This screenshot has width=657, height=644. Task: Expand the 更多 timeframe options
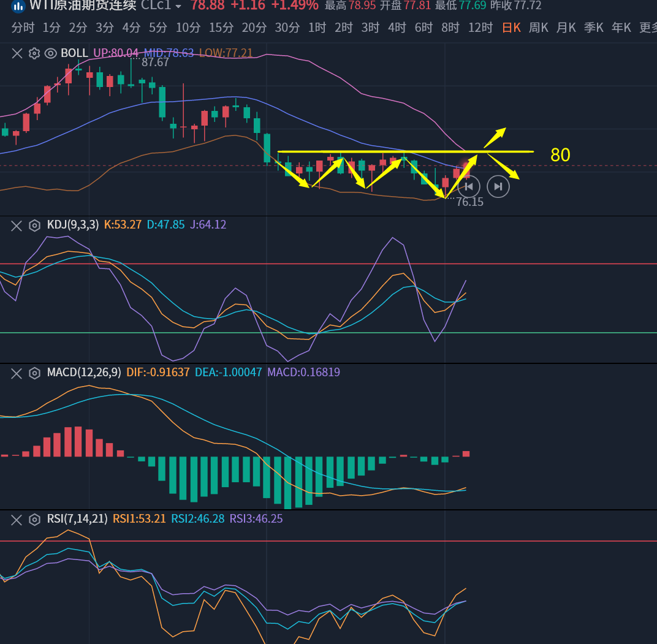(647, 28)
